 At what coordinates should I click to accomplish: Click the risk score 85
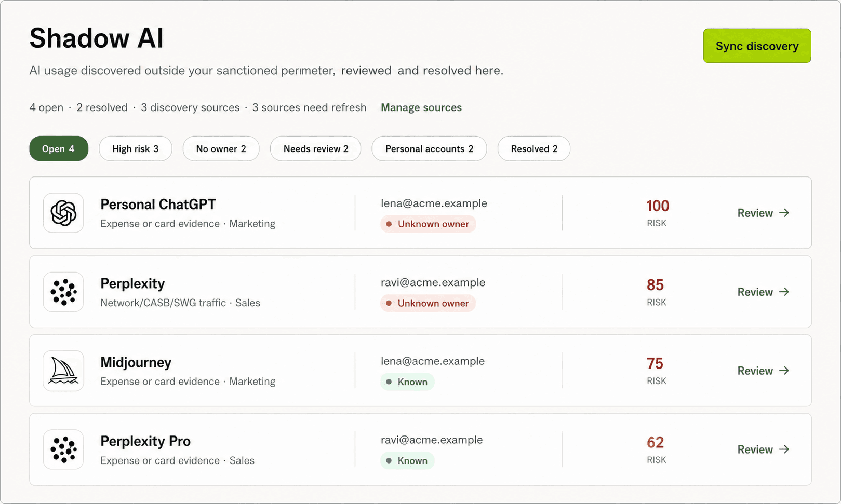656,285
